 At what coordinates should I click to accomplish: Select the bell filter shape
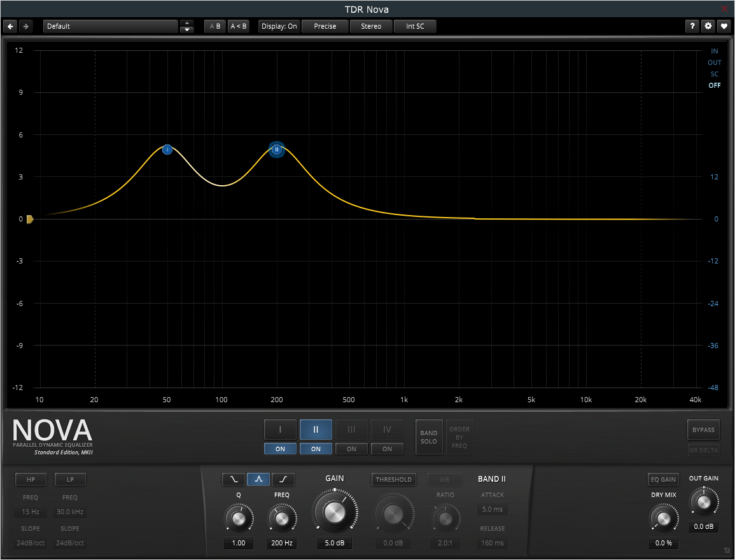258,479
